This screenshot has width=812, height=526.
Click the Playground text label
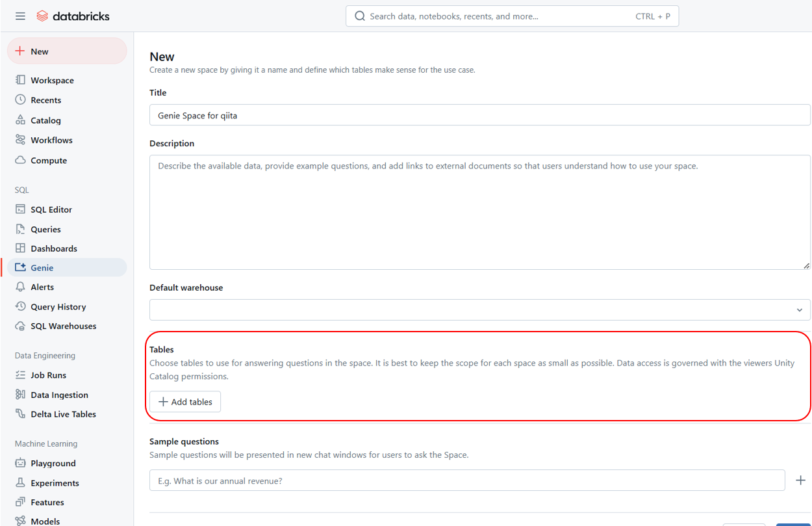pos(53,463)
